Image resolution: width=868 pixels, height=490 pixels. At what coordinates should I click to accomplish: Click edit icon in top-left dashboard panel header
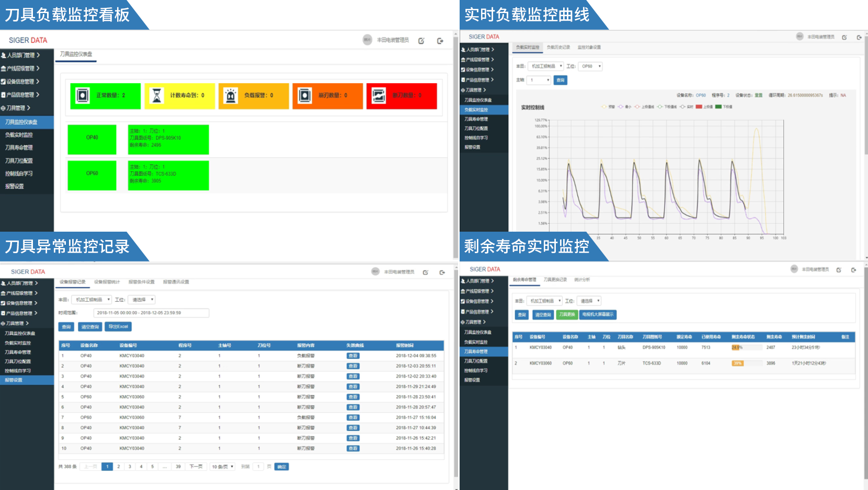click(x=421, y=41)
